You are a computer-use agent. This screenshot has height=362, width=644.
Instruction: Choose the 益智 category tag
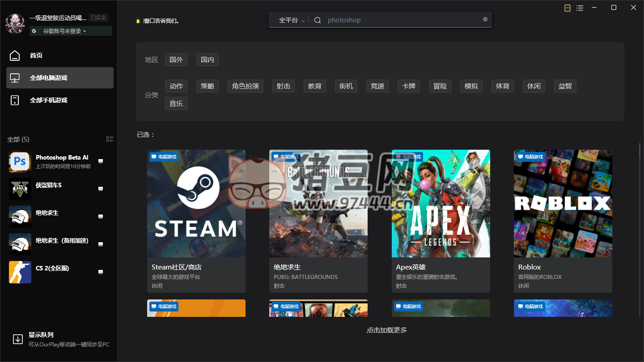pyautogui.click(x=565, y=86)
